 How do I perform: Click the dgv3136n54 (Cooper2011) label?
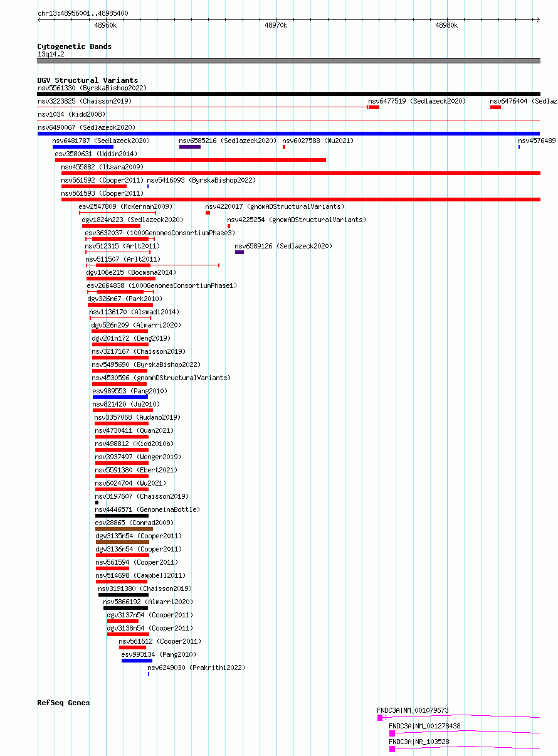(x=139, y=549)
